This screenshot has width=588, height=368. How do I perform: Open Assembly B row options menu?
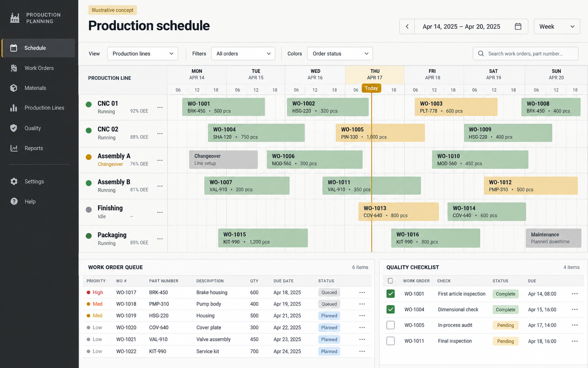160,186
